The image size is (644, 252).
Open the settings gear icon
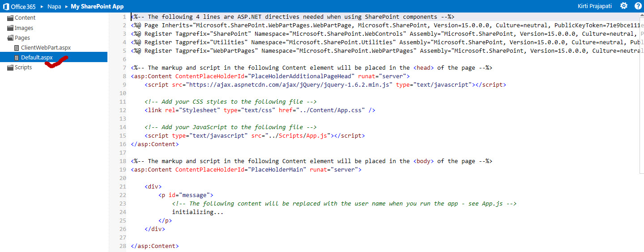pyautogui.click(x=623, y=6)
